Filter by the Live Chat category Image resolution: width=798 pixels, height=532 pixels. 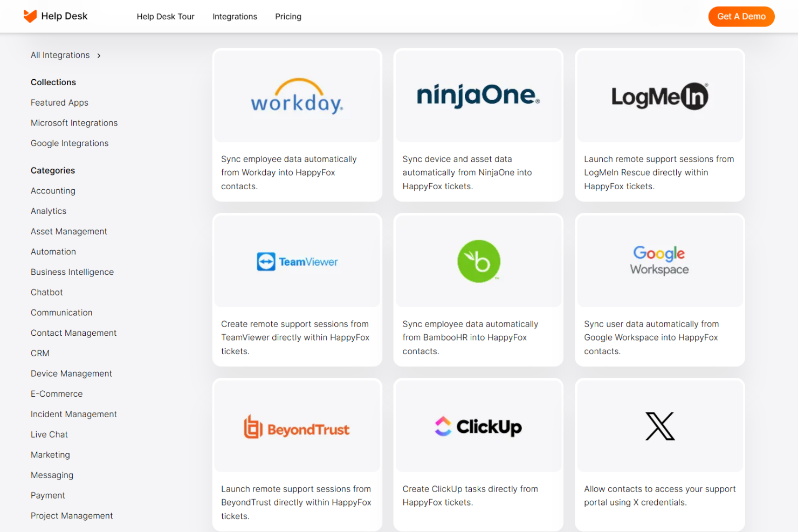(x=49, y=434)
